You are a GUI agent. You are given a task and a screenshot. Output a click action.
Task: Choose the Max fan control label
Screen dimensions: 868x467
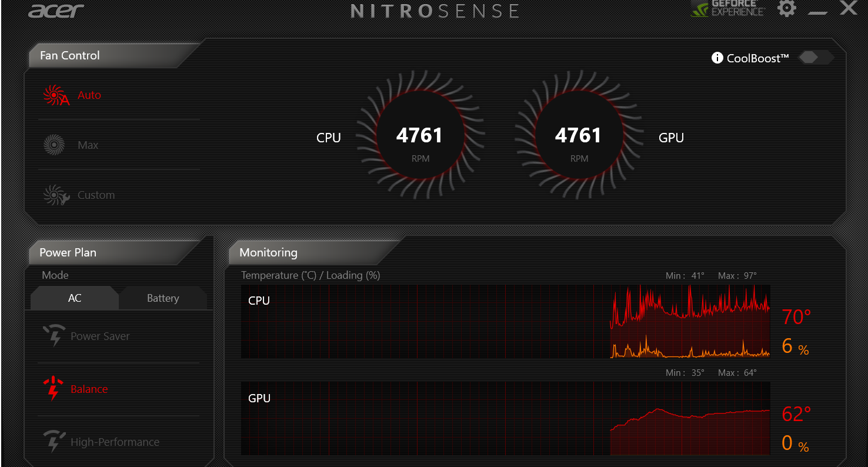pos(88,145)
